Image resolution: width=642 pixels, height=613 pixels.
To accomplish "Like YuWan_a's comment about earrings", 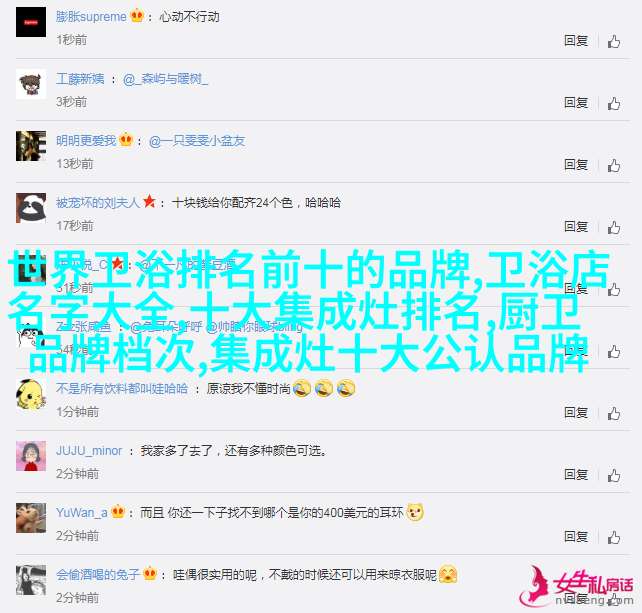I will tap(613, 537).
